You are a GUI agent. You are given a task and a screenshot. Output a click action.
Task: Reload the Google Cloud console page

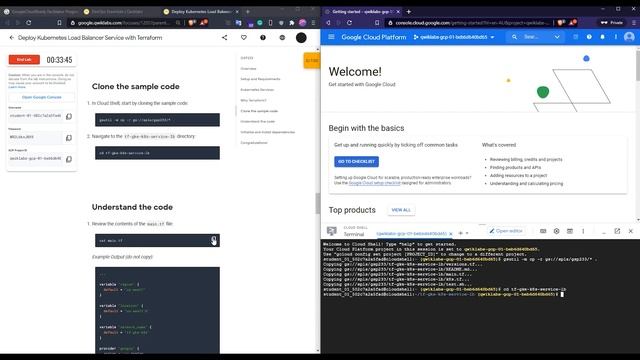coord(349,23)
